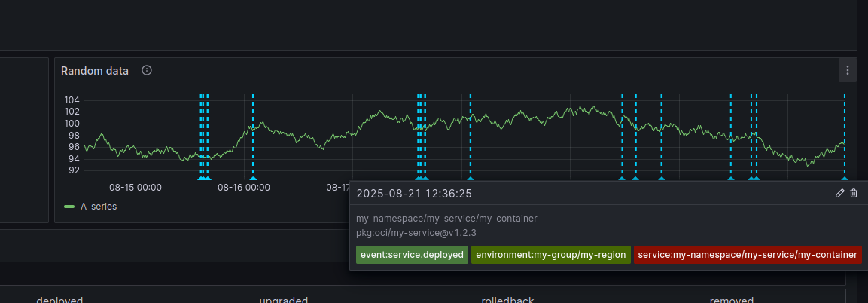Open the Random data panel menu
The height and width of the screenshot is (303, 868).
tap(848, 70)
